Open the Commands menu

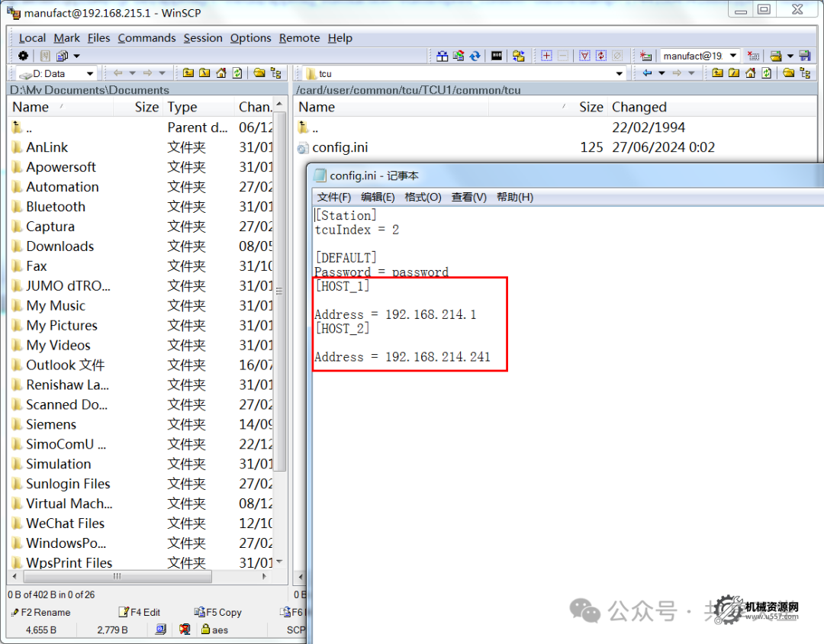point(146,38)
